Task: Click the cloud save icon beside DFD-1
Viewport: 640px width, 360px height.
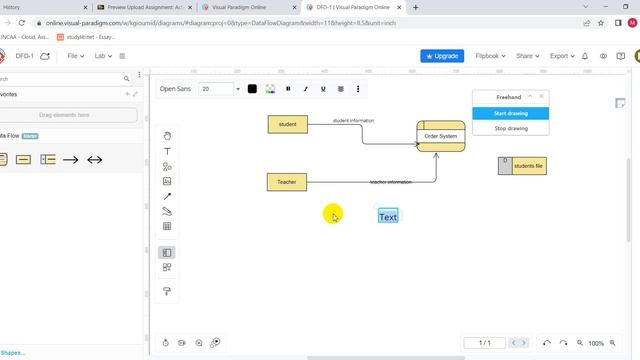Action: (45, 56)
